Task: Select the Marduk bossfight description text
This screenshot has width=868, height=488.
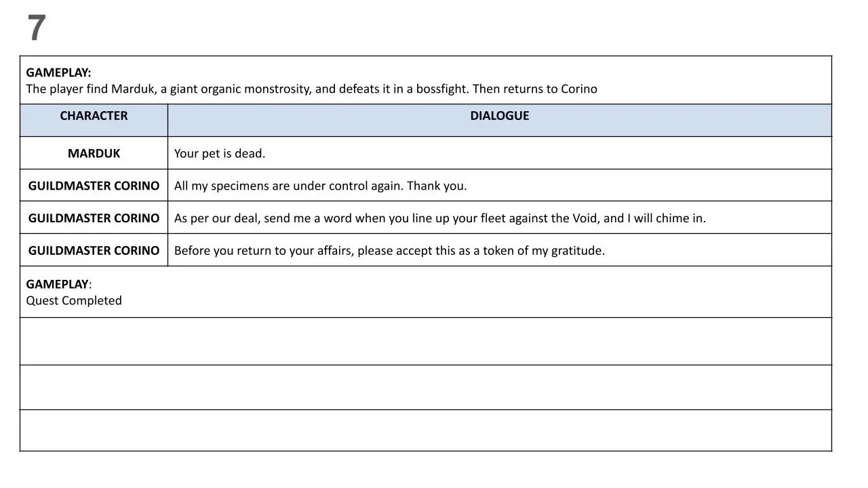Action: (x=311, y=89)
